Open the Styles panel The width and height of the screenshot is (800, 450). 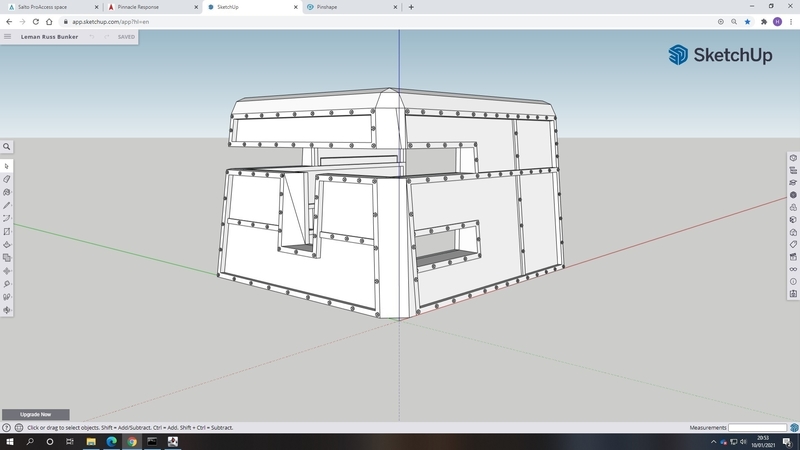pos(793,220)
